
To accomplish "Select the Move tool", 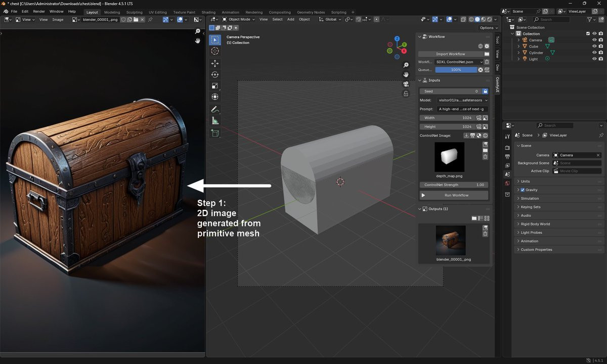I will (215, 63).
